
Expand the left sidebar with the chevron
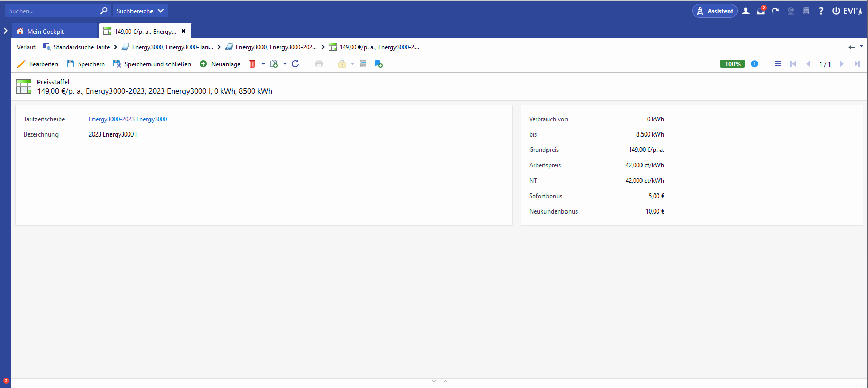(6, 31)
